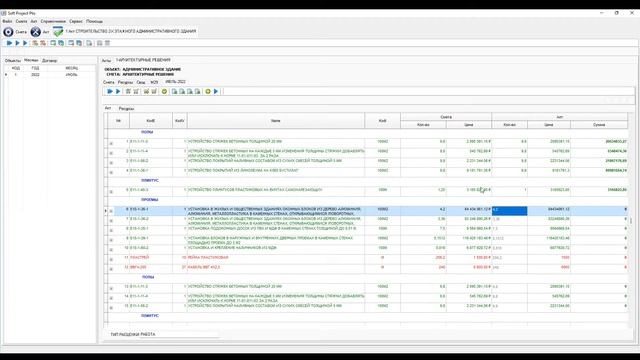The image size is (640, 360).
Task: Open the Сервис menu
Action: pyautogui.click(x=76, y=21)
